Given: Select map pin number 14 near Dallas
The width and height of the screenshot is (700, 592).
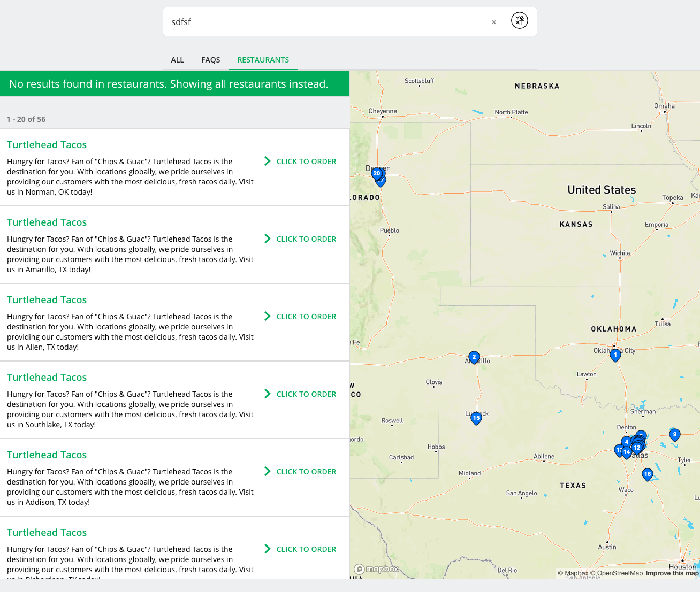Looking at the screenshot, I should pos(627,452).
